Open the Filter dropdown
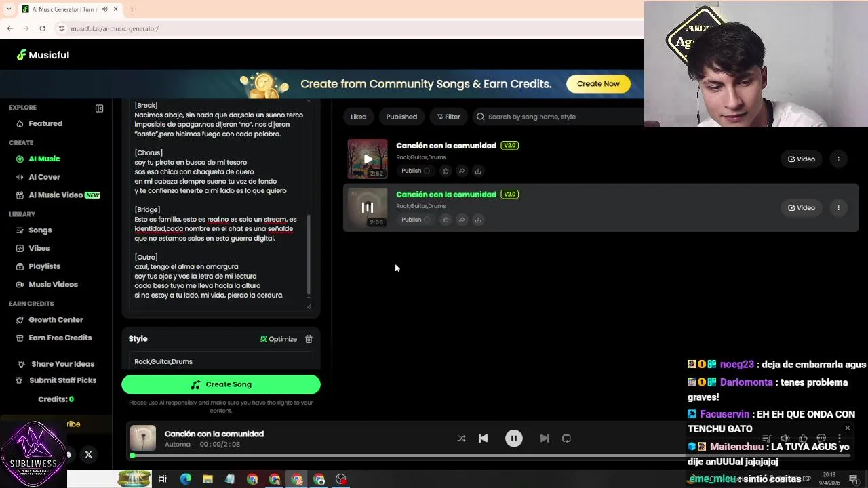 (x=448, y=117)
